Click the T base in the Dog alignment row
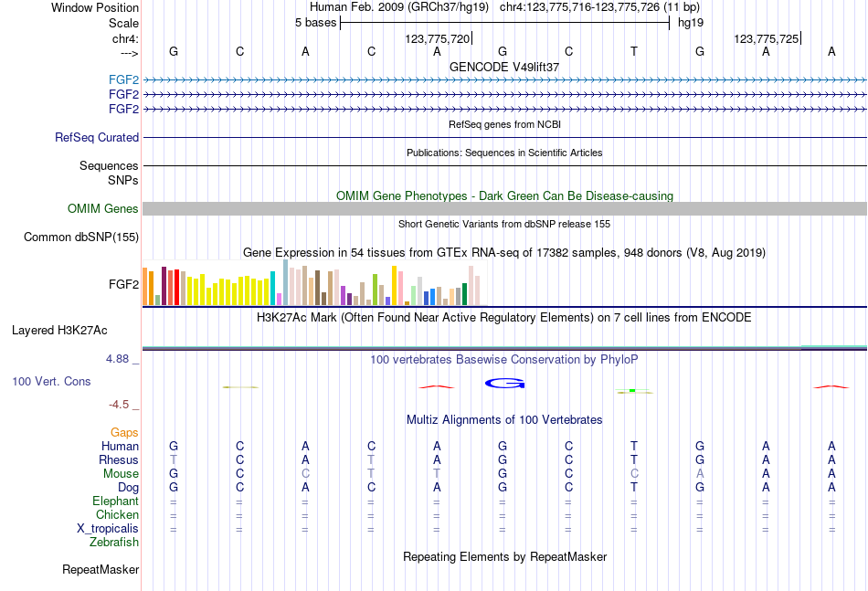Viewport: 868px width, 591px height. click(x=634, y=488)
